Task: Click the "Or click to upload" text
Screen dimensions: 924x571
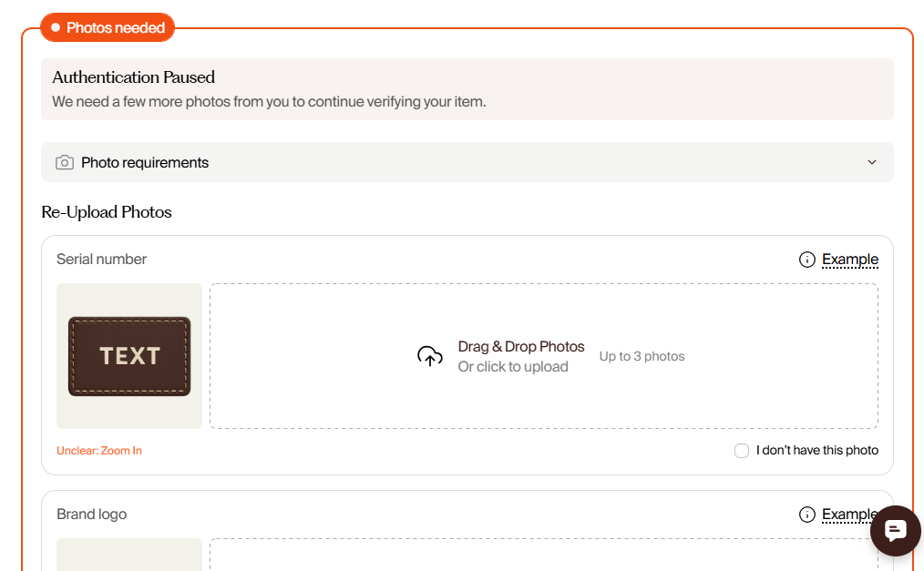Action: pos(513,367)
